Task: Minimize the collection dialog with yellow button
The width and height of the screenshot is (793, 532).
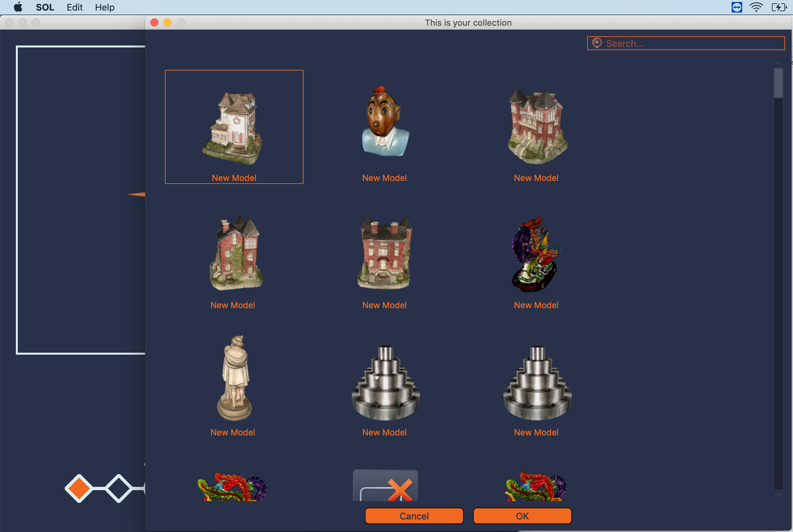Action: [168, 22]
